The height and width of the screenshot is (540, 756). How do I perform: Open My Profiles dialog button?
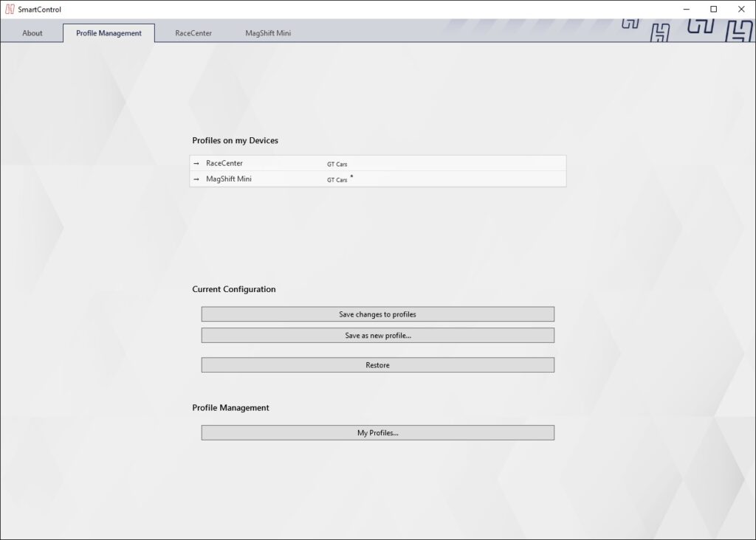tap(377, 433)
